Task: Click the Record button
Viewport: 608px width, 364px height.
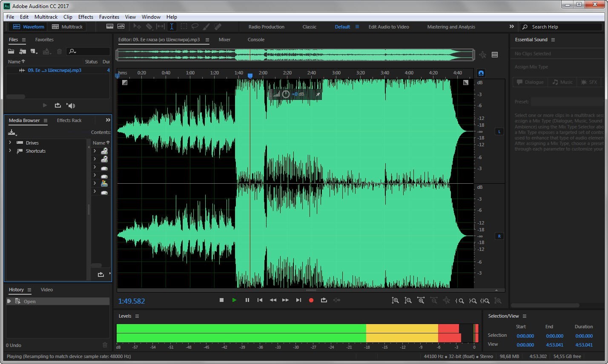Action: click(311, 300)
